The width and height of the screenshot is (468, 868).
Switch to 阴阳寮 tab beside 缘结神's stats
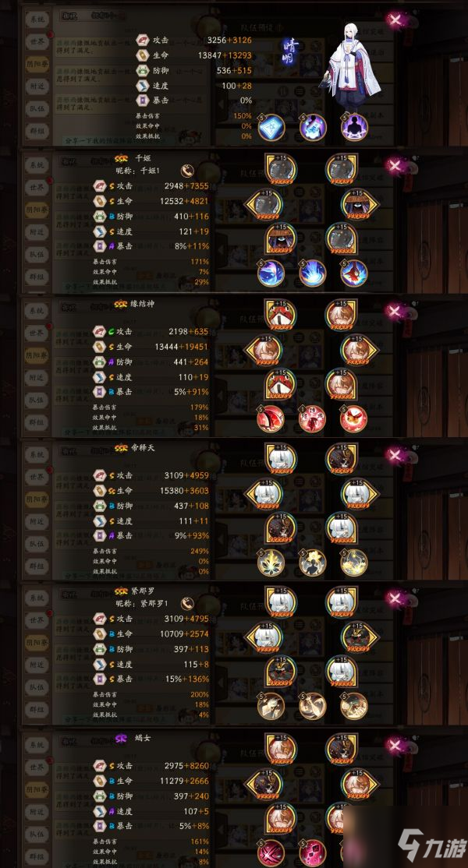[x=37, y=378]
